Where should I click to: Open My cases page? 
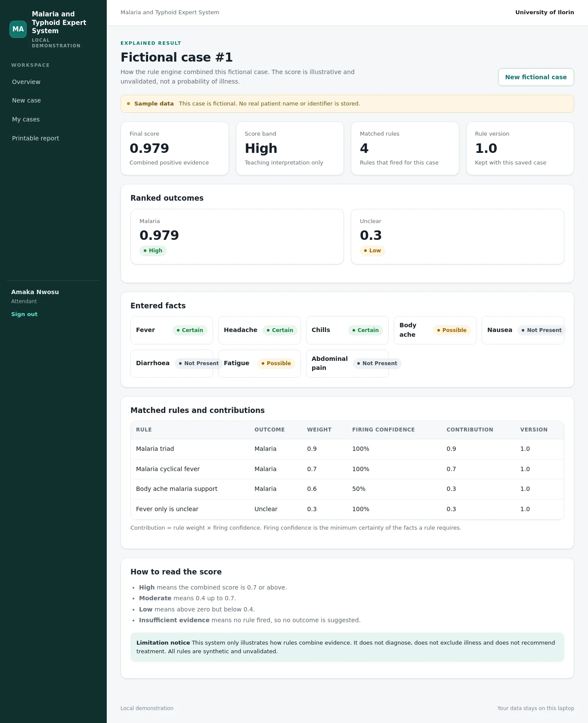pos(26,119)
